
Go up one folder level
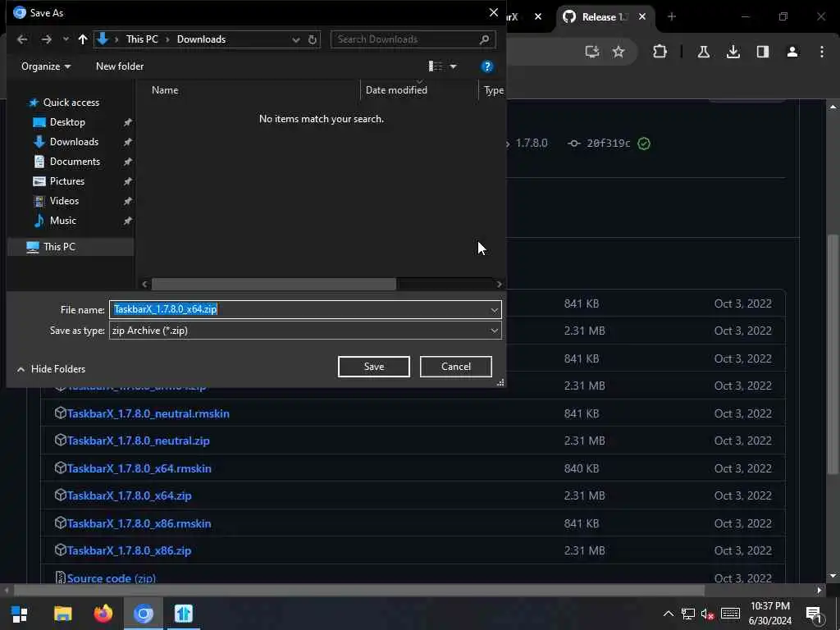[83, 39]
